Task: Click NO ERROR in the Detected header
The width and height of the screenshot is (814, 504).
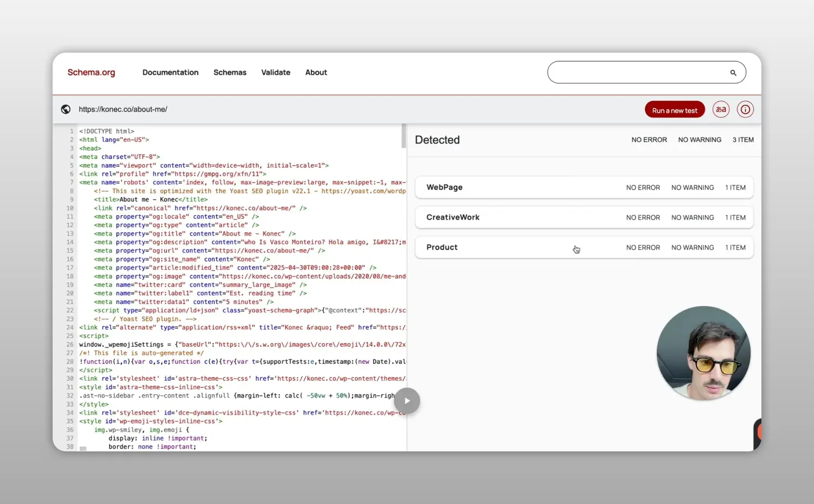Action: 649,140
